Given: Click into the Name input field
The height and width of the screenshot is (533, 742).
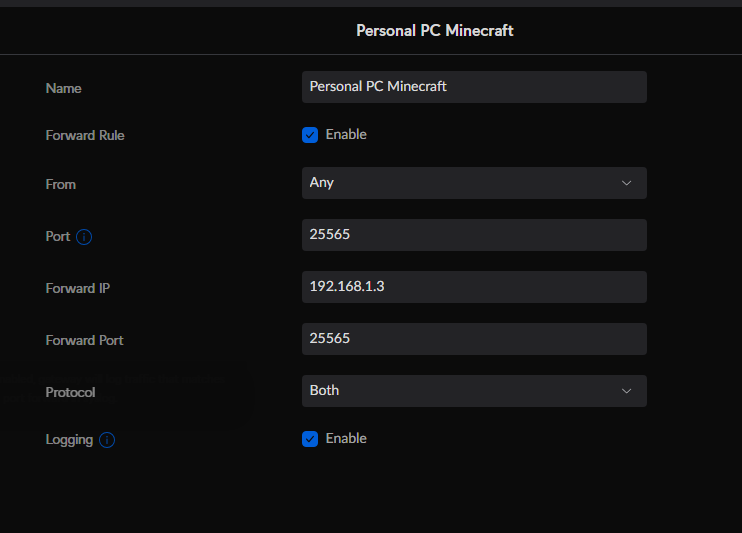Looking at the screenshot, I should 473,87.
